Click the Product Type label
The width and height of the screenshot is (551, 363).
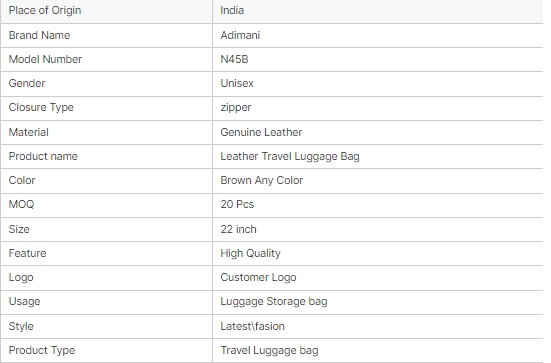click(x=42, y=350)
